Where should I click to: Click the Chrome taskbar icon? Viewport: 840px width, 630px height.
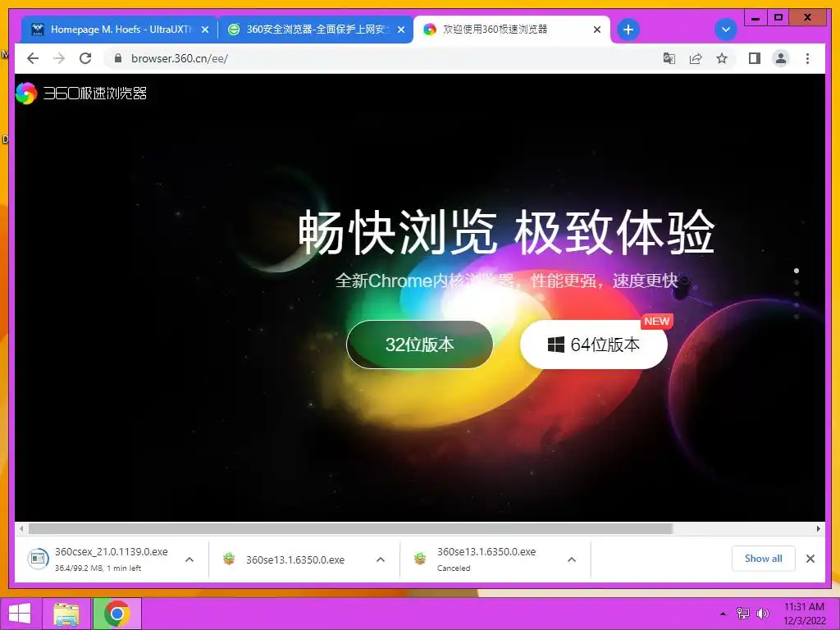(x=117, y=614)
